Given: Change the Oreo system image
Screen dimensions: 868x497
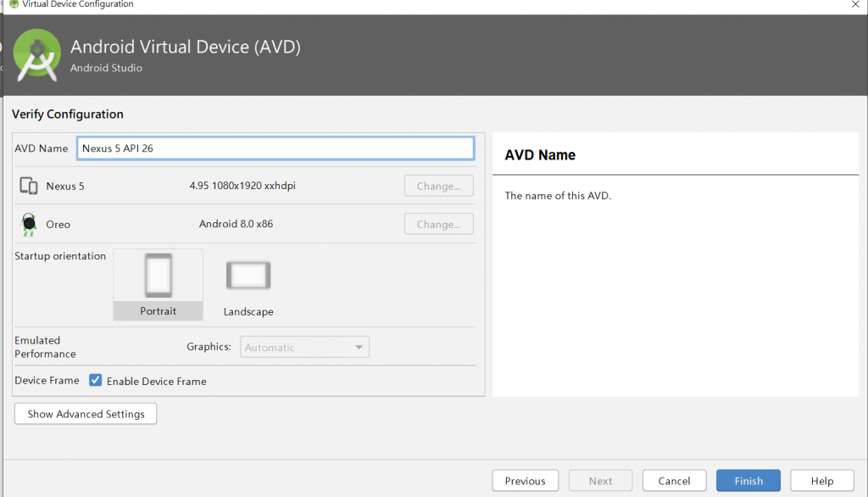Looking at the screenshot, I should point(438,224).
